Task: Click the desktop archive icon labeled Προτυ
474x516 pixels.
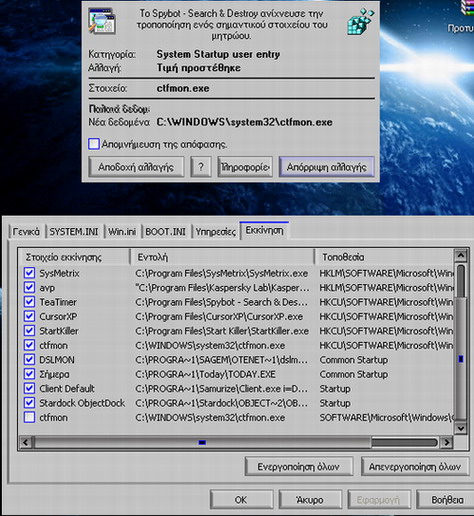Action: click(x=467, y=8)
